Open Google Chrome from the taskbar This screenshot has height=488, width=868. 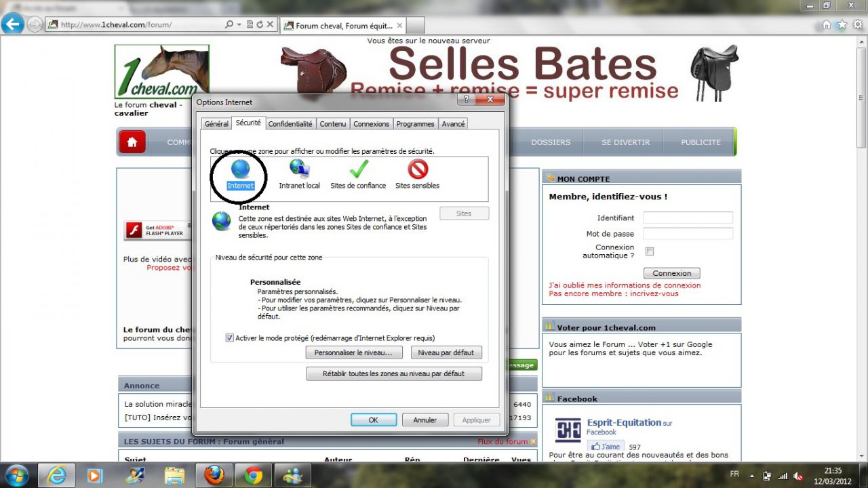(254, 475)
